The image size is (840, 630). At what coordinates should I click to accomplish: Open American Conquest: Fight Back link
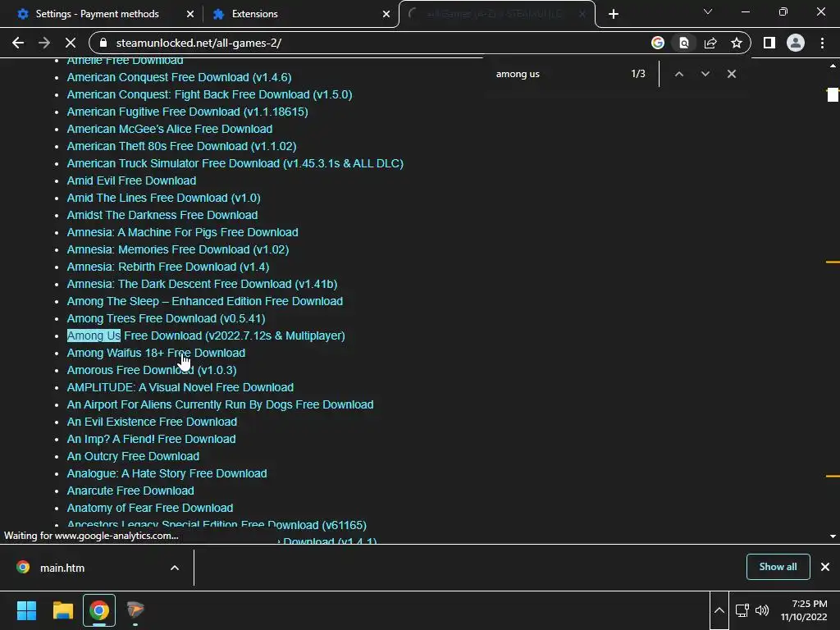click(209, 94)
